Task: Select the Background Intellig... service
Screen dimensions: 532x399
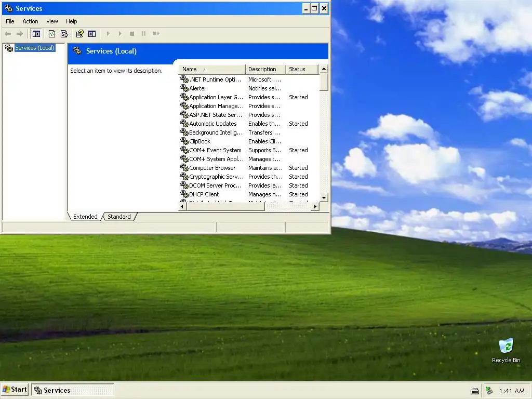Action: point(216,132)
